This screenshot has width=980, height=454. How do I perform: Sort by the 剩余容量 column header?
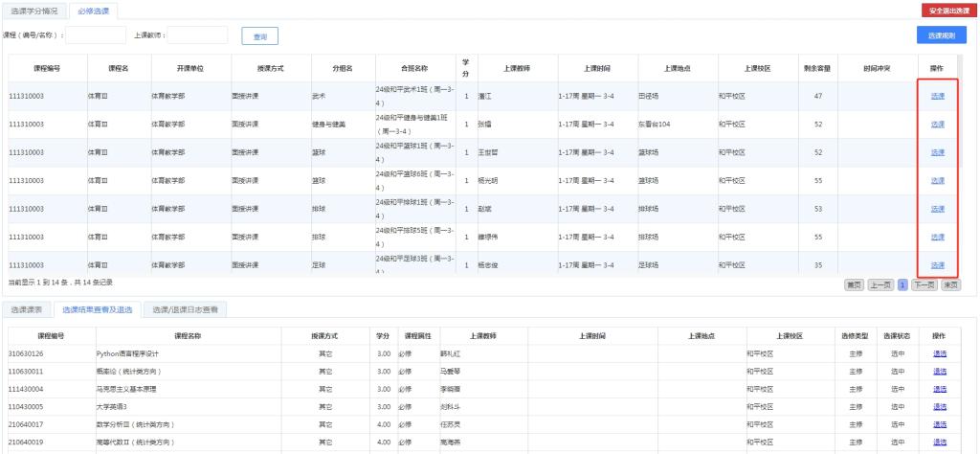click(817, 68)
